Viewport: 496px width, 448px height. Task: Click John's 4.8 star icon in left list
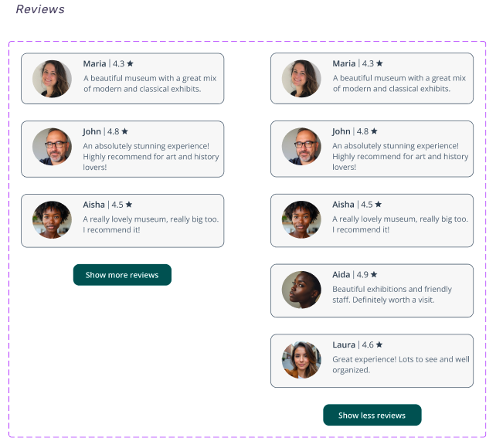coord(124,131)
